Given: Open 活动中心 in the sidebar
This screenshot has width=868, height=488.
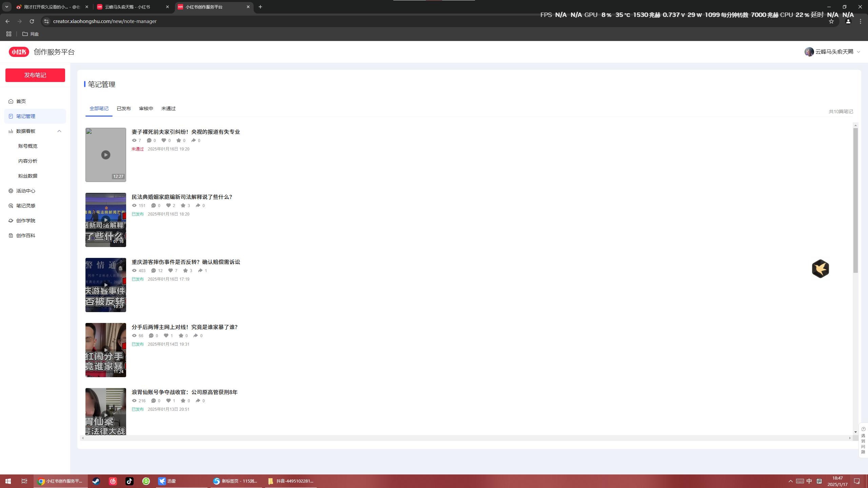Looking at the screenshot, I should (x=25, y=191).
